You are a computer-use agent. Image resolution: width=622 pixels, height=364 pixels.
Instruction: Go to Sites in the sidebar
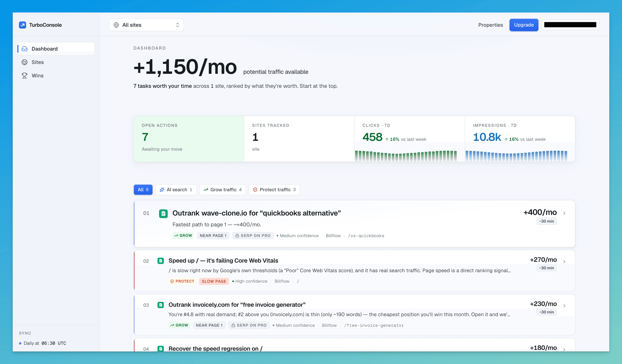click(56, 62)
